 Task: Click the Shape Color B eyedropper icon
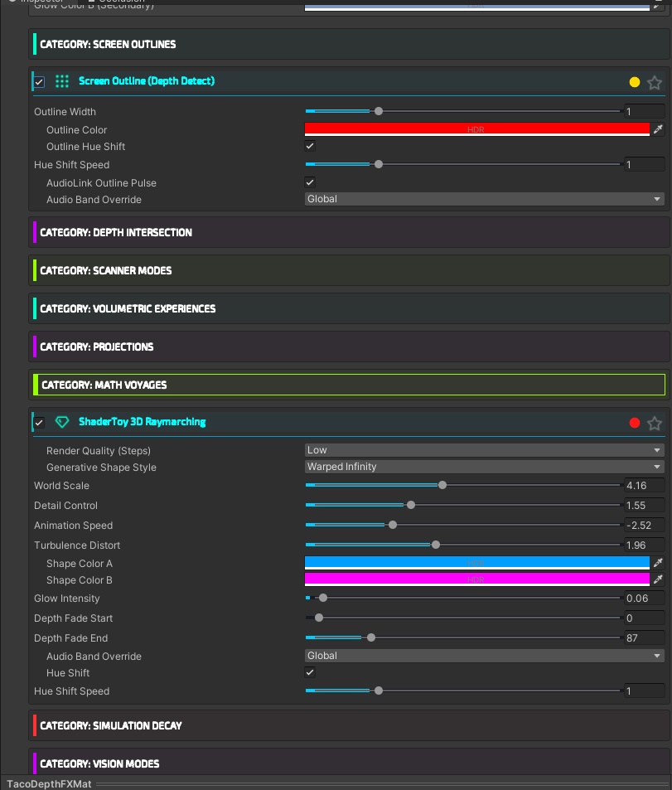point(659,579)
